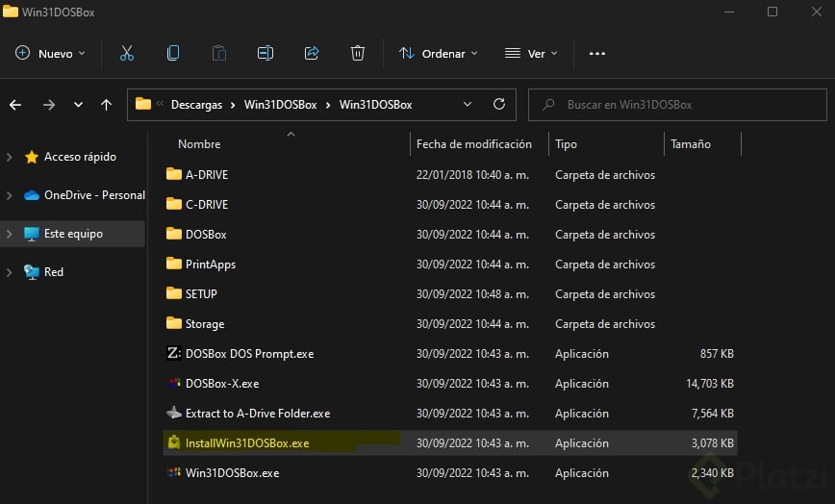Select the A-DRIVE folder name
835x504 pixels.
pyautogui.click(x=207, y=174)
